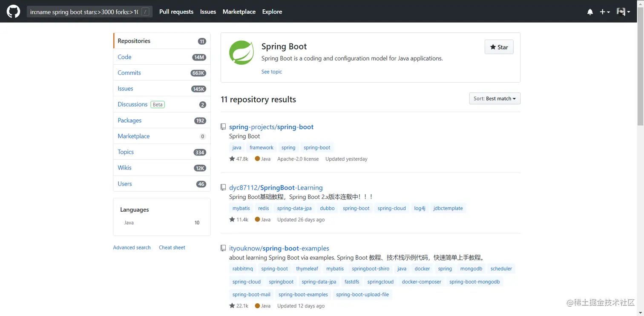This screenshot has width=644, height=316.
Task: Click the spring tag under spring-projects/spring-boot
Action: [288, 147]
